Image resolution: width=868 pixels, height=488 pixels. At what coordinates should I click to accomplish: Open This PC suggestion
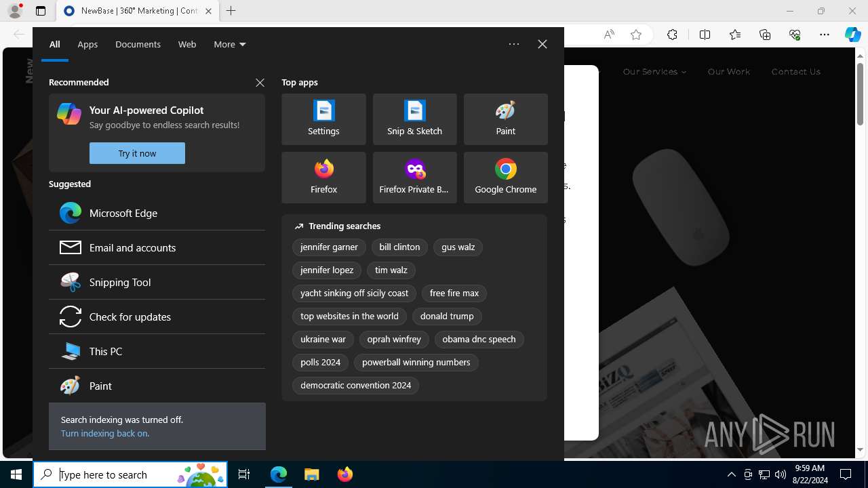pyautogui.click(x=157, y=351)
